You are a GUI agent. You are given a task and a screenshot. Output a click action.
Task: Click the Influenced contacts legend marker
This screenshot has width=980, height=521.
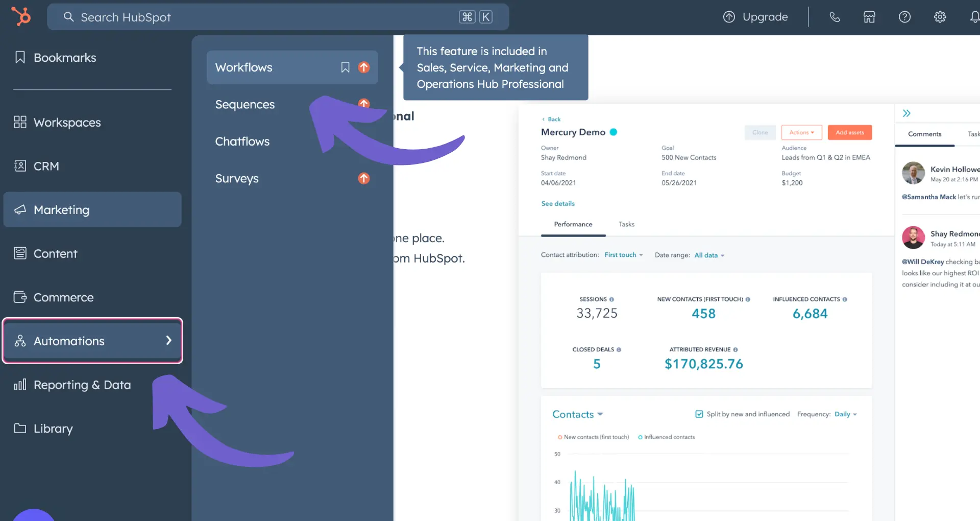(x=640, y=437)
